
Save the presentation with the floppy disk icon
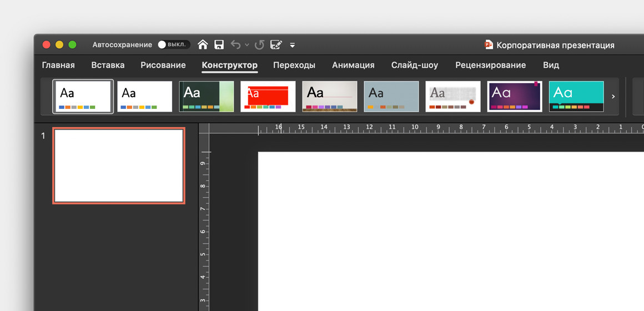(x=219, y=45)
